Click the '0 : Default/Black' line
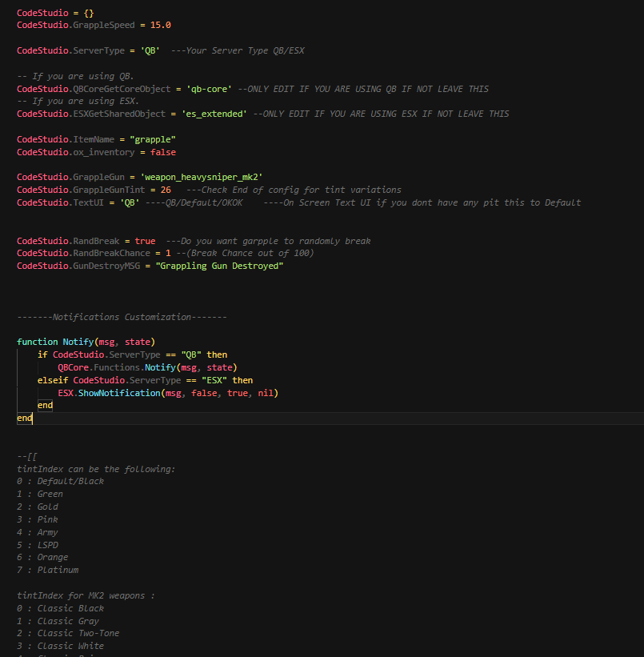 (x=60, y=482)
